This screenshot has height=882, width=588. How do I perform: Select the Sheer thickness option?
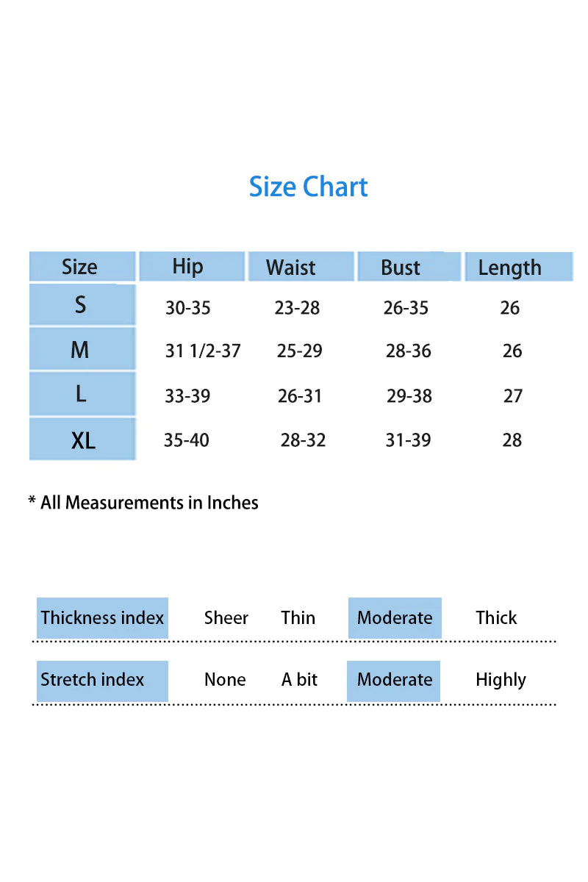click(x=226, y=618)
